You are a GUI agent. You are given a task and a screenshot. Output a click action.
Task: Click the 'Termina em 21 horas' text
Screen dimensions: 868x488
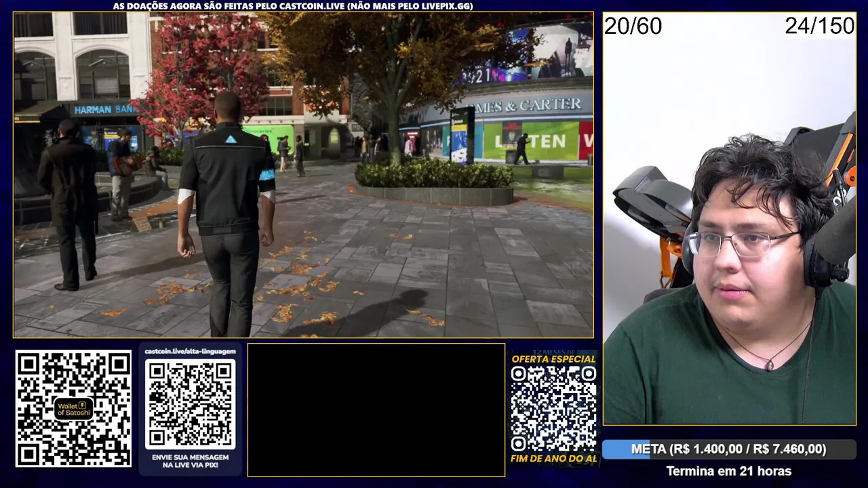(729, 471)
